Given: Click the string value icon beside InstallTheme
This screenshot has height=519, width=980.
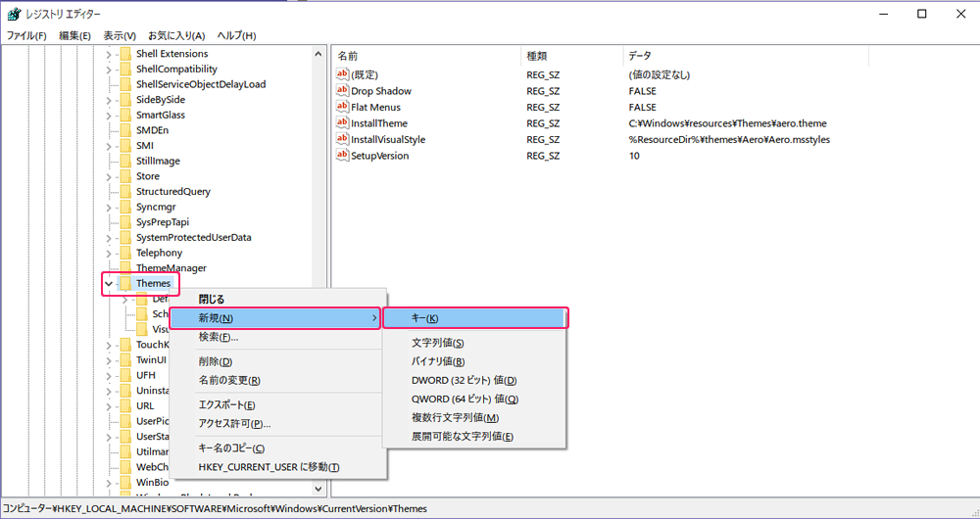Looking at the screenshot, I should click(342, 123).
